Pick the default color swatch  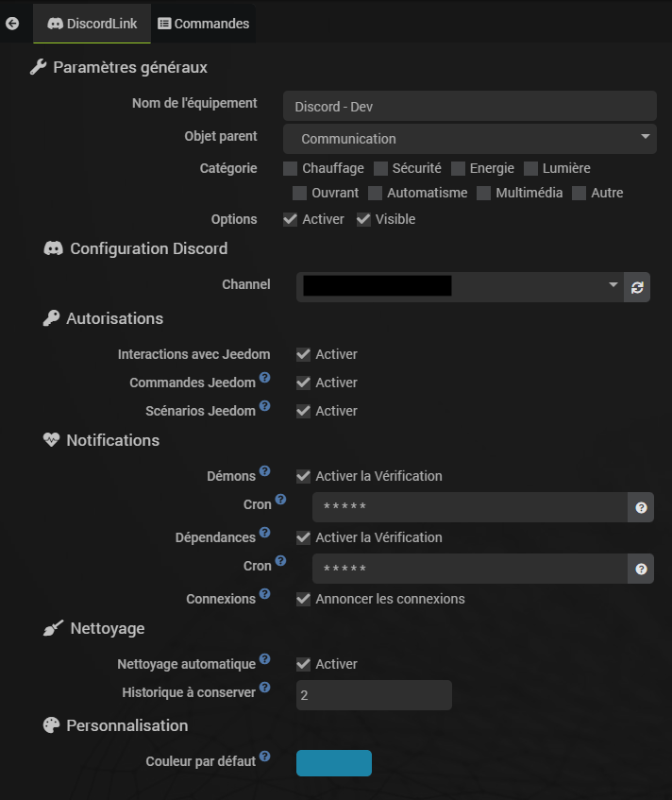coord(334,763)
